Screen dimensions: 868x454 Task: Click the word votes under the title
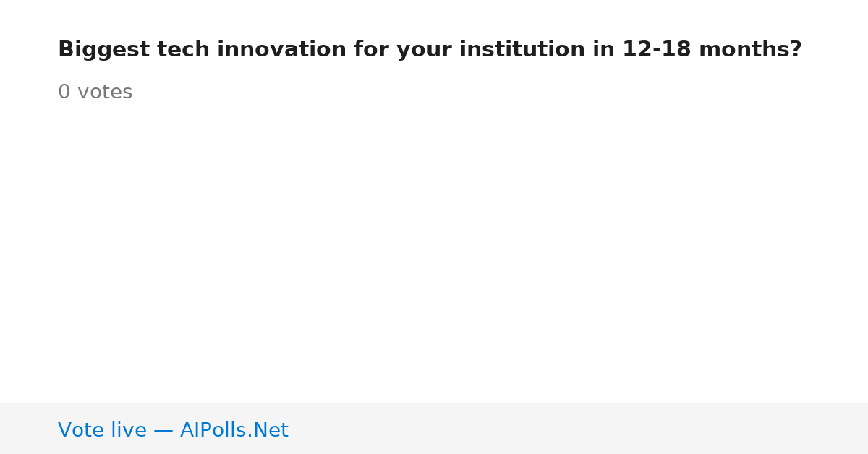[x=105, y=93]
